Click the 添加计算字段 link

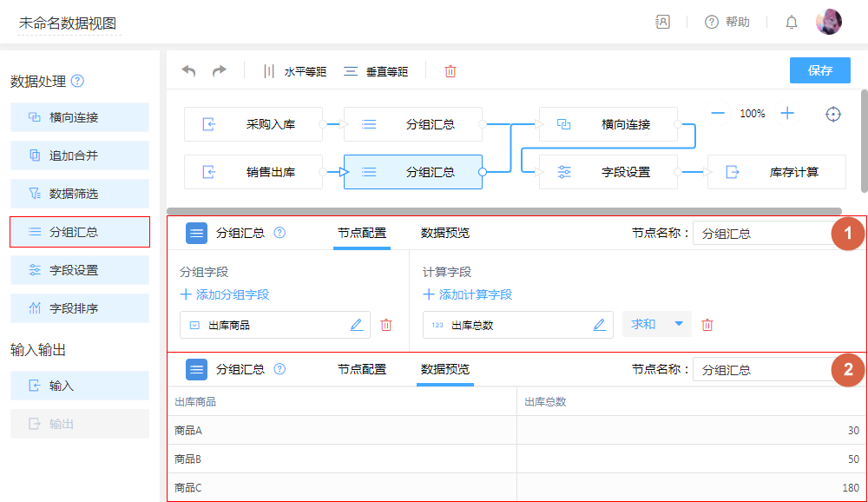tap(469, 294)
